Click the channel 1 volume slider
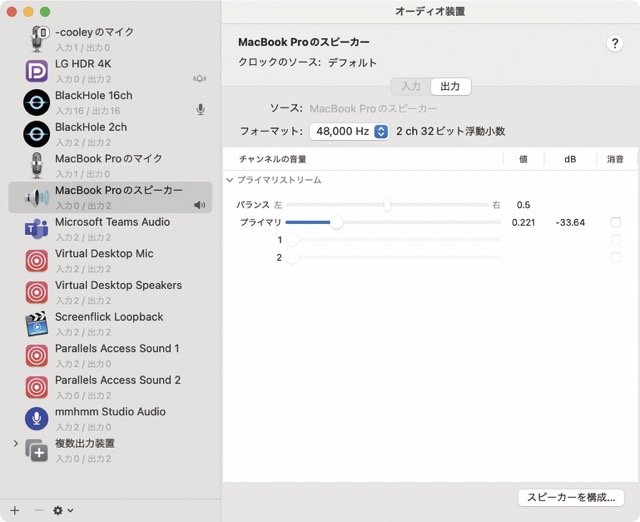 tap(393, 240)
